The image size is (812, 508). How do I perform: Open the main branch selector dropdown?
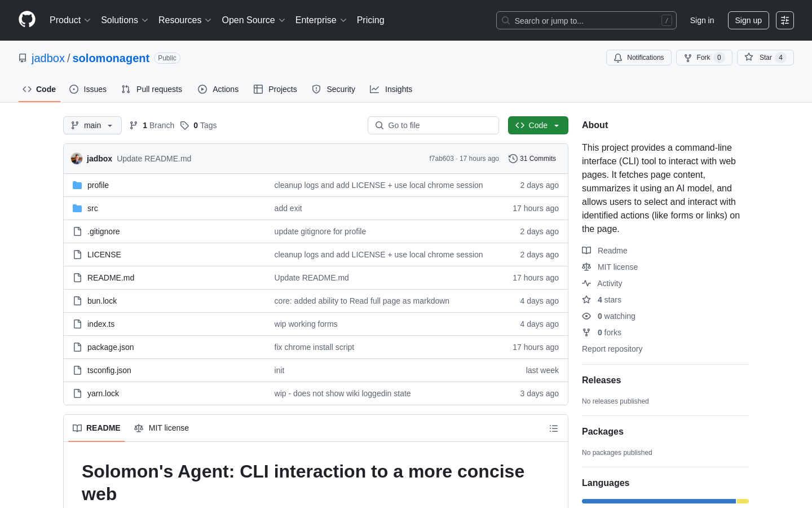coord(92,125)
